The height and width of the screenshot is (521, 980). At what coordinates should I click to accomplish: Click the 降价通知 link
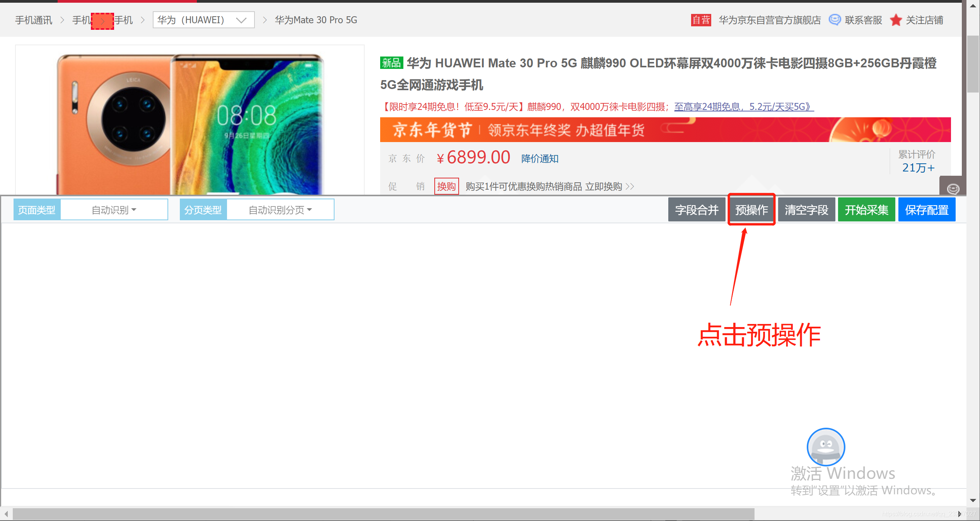click(x=540, y=159)
